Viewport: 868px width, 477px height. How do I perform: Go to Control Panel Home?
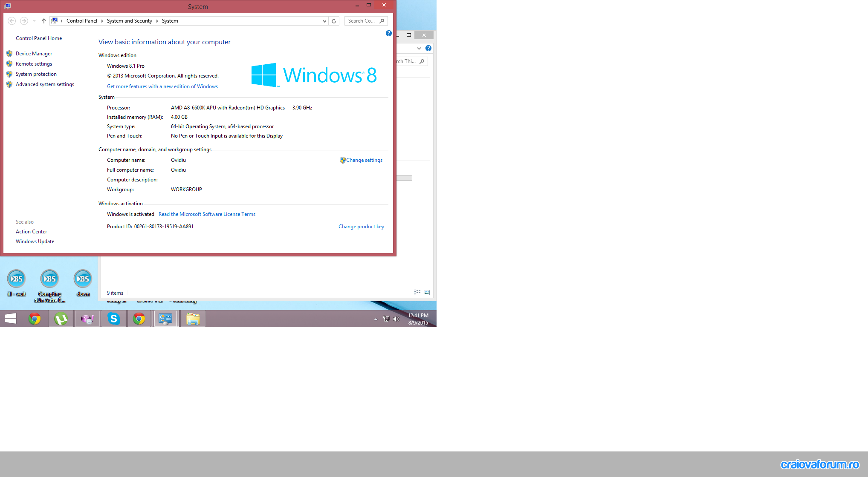[39, 38]
